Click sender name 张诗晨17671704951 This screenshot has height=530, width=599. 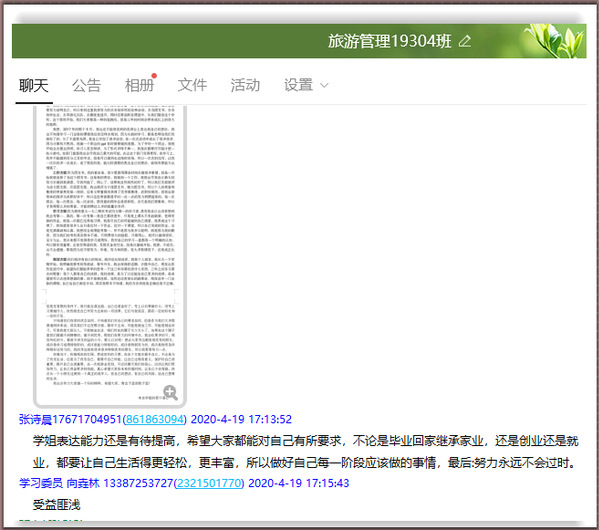point(70,419)
